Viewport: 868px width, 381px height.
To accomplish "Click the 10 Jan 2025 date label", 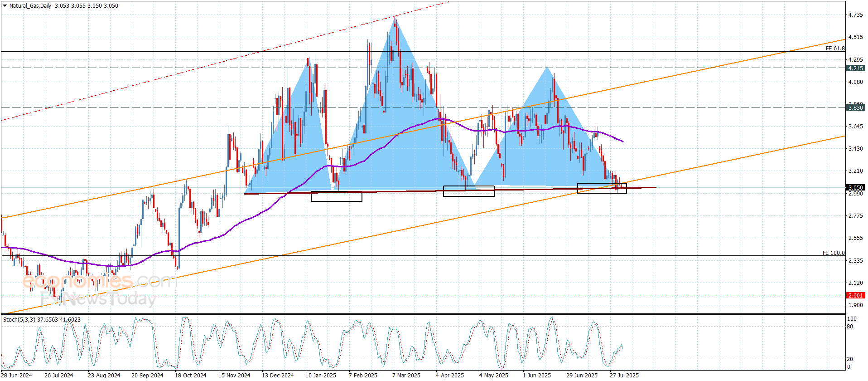I will (321, 375).
